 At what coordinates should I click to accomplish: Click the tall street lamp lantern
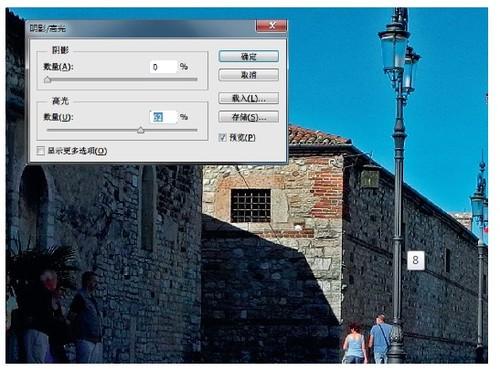point(394,50)
